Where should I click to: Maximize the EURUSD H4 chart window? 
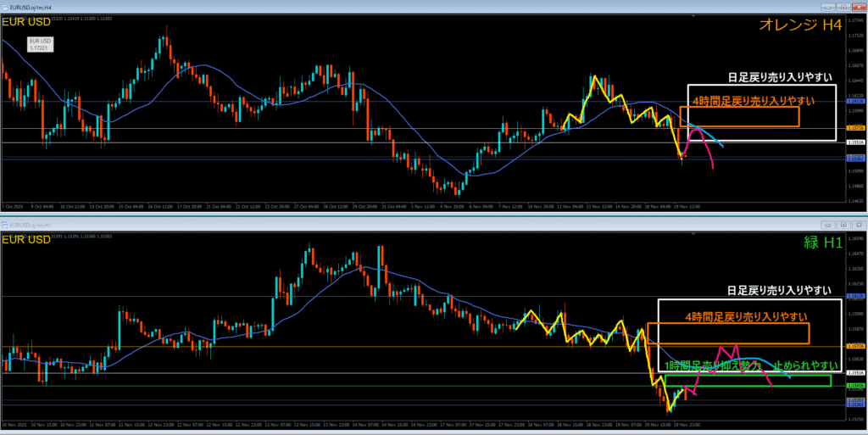click(843, 7)
